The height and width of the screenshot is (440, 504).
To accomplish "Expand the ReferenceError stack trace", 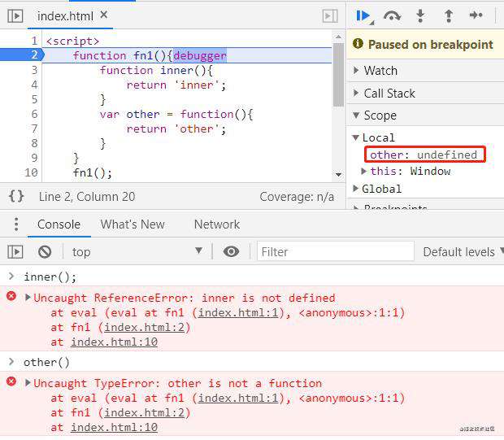I will 28,297.
